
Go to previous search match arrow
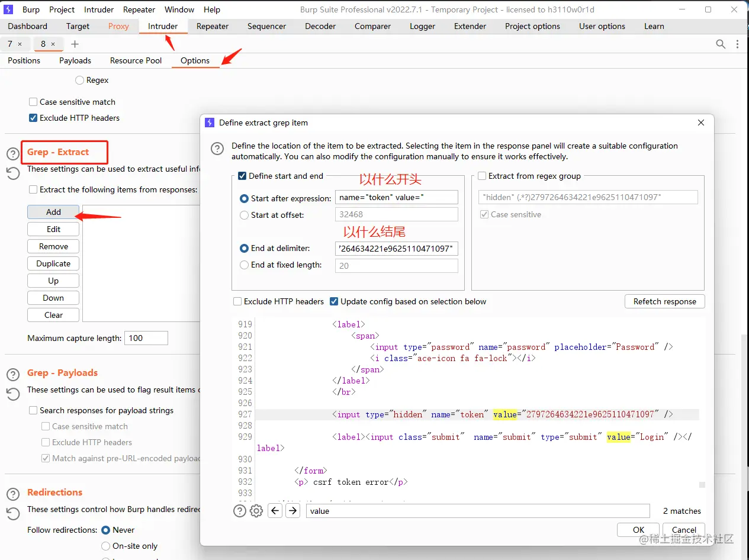[275, 510]
